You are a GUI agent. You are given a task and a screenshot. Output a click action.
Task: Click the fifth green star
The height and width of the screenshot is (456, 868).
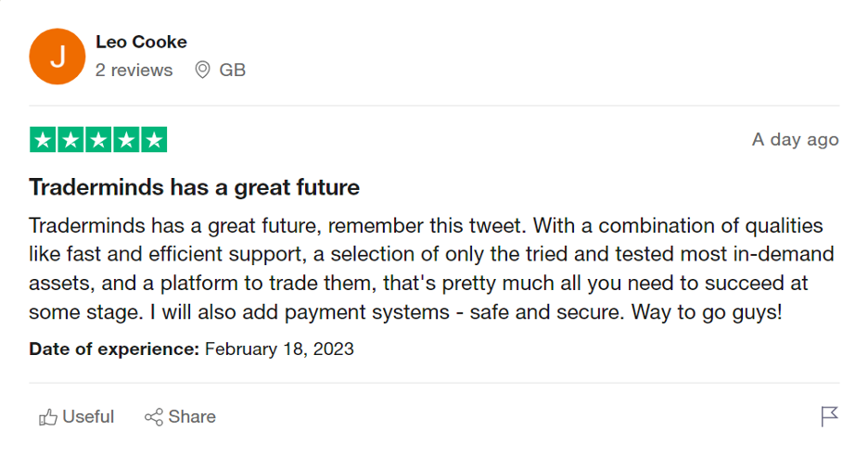[154, 140]
